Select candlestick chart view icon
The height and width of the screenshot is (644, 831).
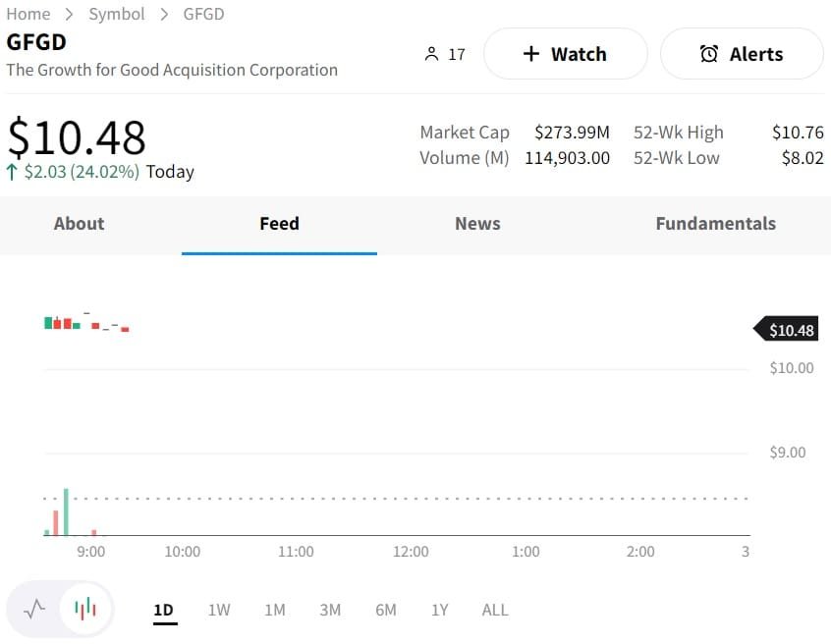tap(86, 609)
